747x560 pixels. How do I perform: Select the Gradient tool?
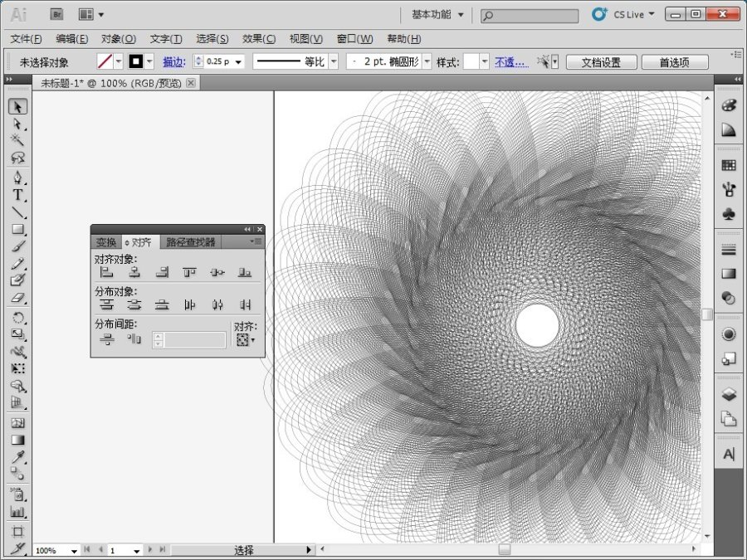(x=17, y=440)
